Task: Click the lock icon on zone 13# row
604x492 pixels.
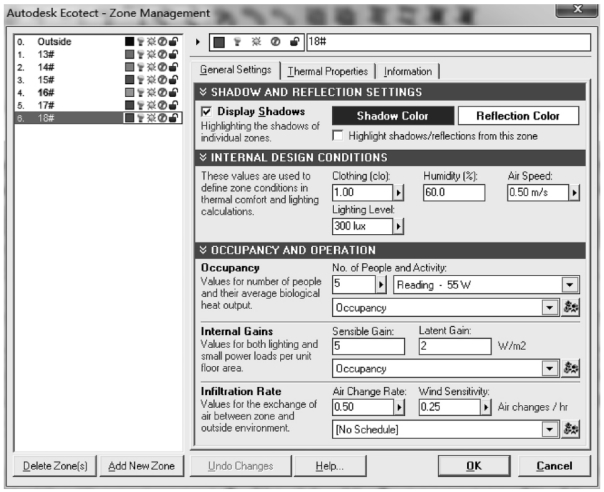Action: (173, 54)
